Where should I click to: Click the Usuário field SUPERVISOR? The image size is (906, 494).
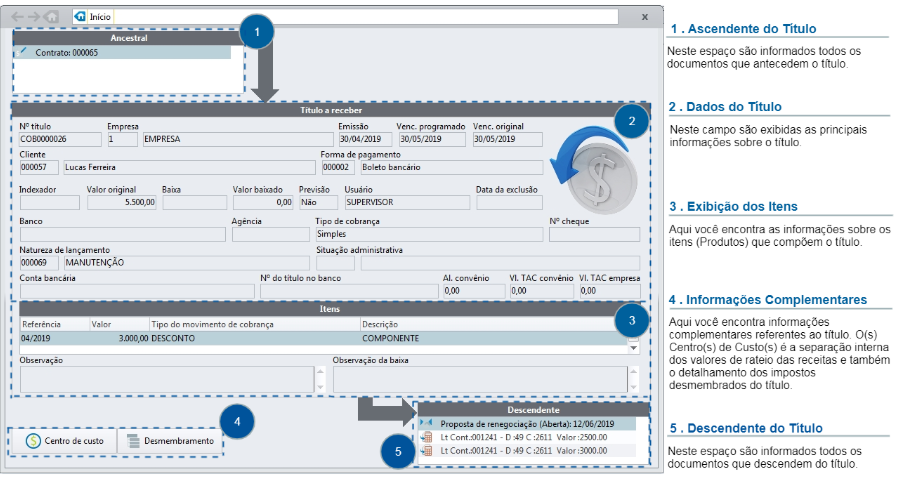pos(407,203)
